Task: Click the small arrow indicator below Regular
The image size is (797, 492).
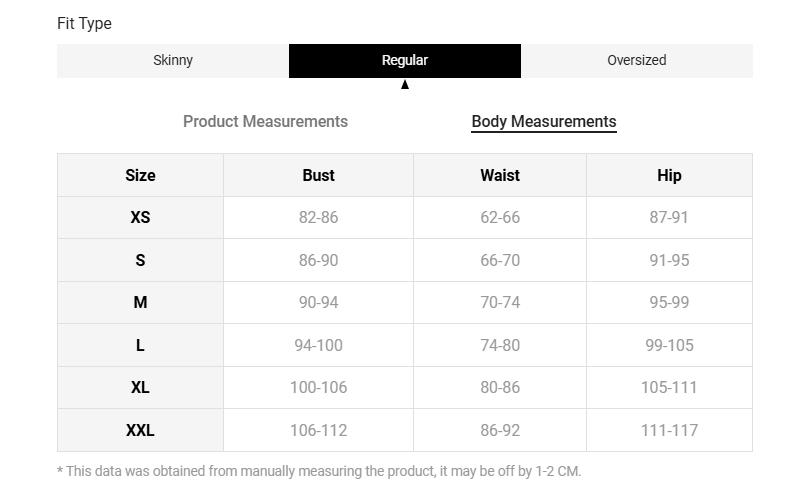Action: (405, 85)
